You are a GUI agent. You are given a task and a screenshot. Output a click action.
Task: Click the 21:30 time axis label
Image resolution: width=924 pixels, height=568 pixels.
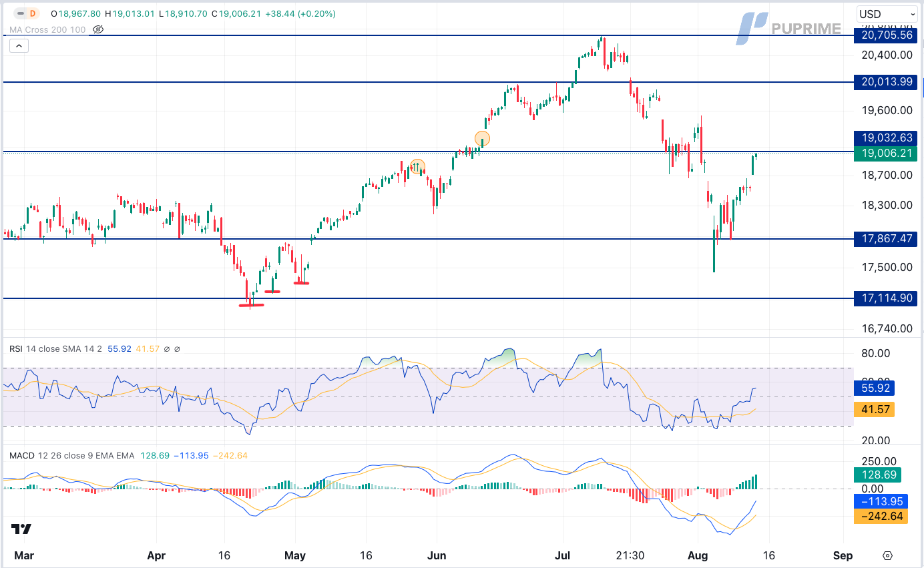tap(630, 555)
